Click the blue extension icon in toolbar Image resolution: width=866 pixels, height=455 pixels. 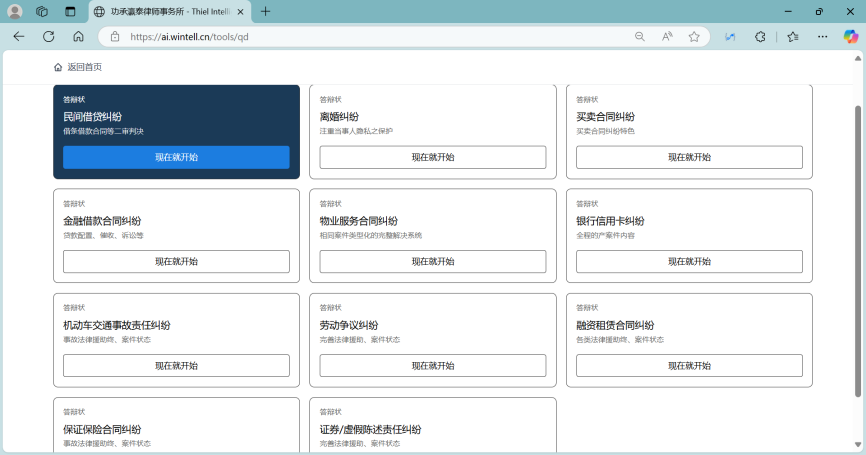[730, 36]
